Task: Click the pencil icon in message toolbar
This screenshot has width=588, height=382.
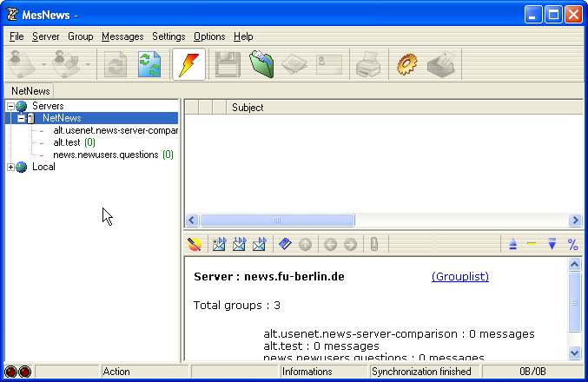Action: pos(195,245)
